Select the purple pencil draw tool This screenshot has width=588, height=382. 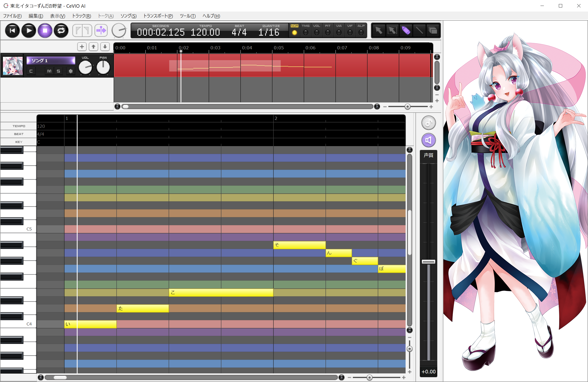click(x=406, y=31)
